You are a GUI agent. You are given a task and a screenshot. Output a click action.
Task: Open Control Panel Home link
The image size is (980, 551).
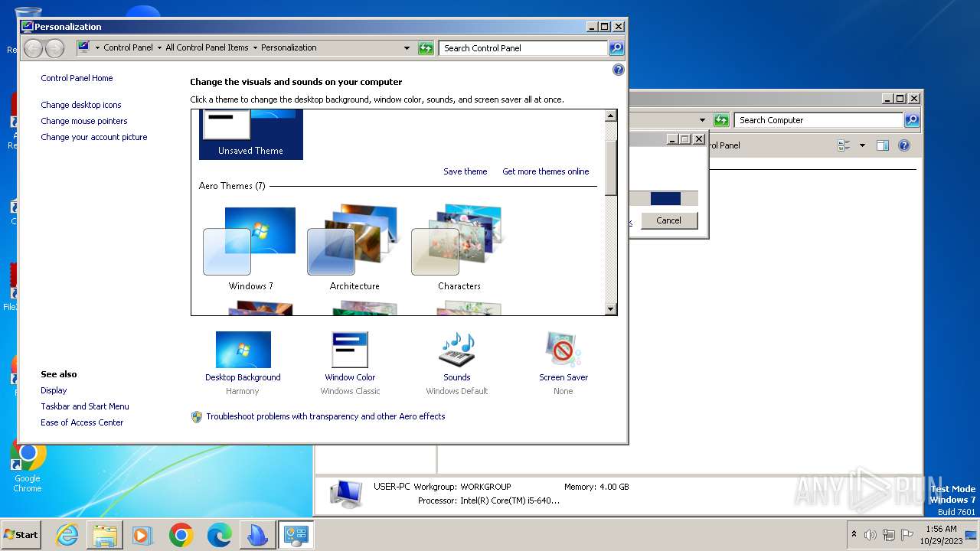point(77,78)
